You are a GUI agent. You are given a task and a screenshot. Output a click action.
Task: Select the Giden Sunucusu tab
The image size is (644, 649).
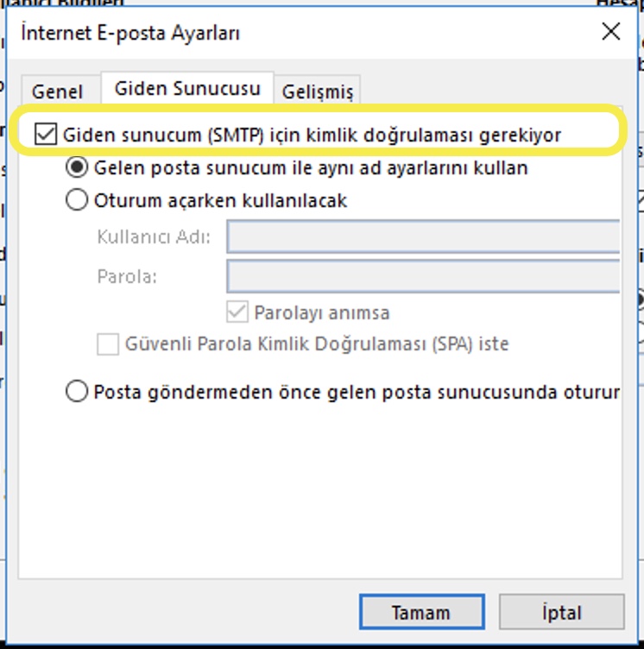point(187,88)
